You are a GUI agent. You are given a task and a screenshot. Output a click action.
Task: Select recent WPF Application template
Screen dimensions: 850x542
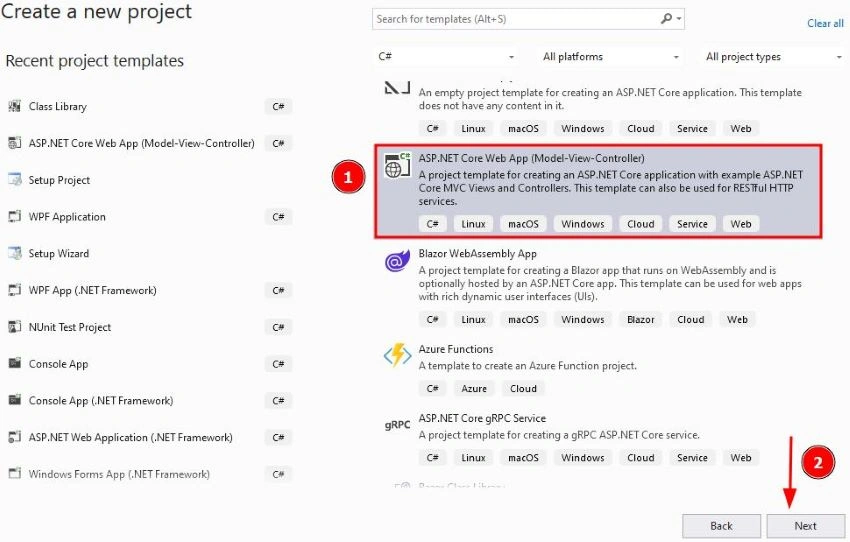pos(150,216)
